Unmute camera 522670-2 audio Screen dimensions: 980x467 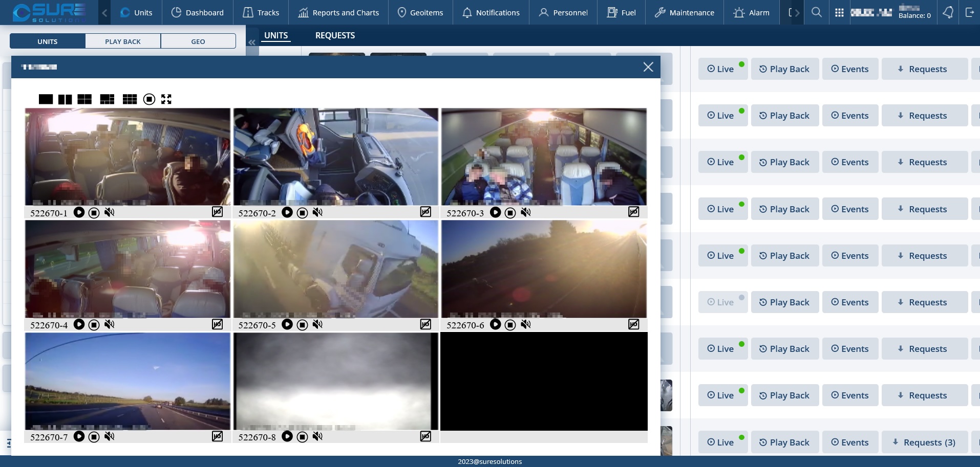pos(317,212)
